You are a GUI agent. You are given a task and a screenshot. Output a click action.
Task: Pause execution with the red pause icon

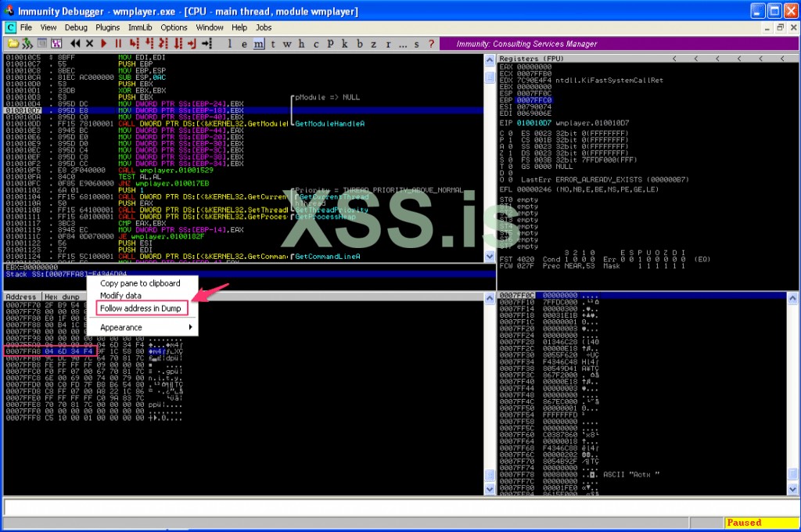click(118, 44)
